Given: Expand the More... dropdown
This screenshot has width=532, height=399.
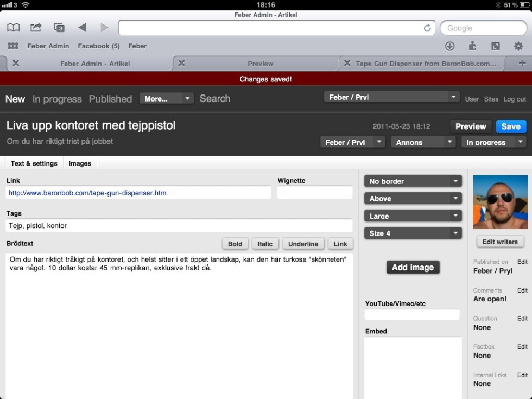Looking at the screenshot, I should (166, 99).
